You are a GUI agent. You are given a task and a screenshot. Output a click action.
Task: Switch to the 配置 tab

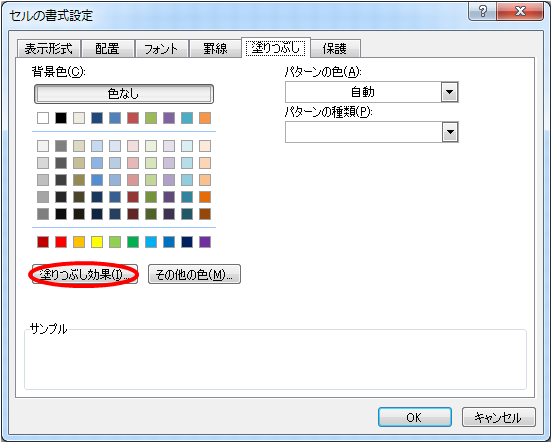click(108, 48)
